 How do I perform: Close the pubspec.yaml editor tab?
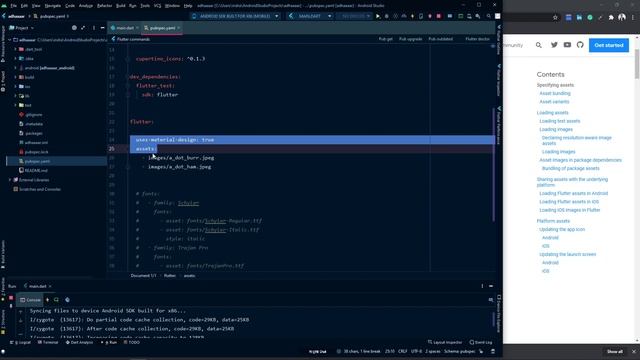click(179, 28)
